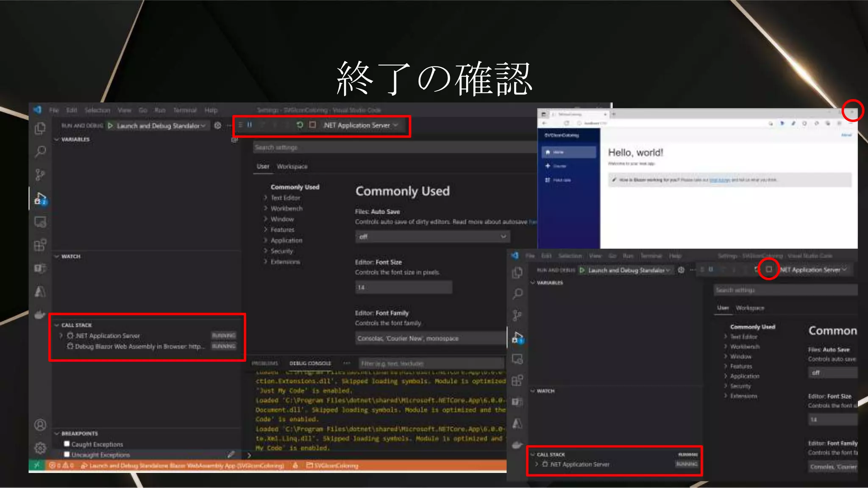Pause the debug session from debug toolbar
The image size is (868, 488).
[x=250, y=125]
